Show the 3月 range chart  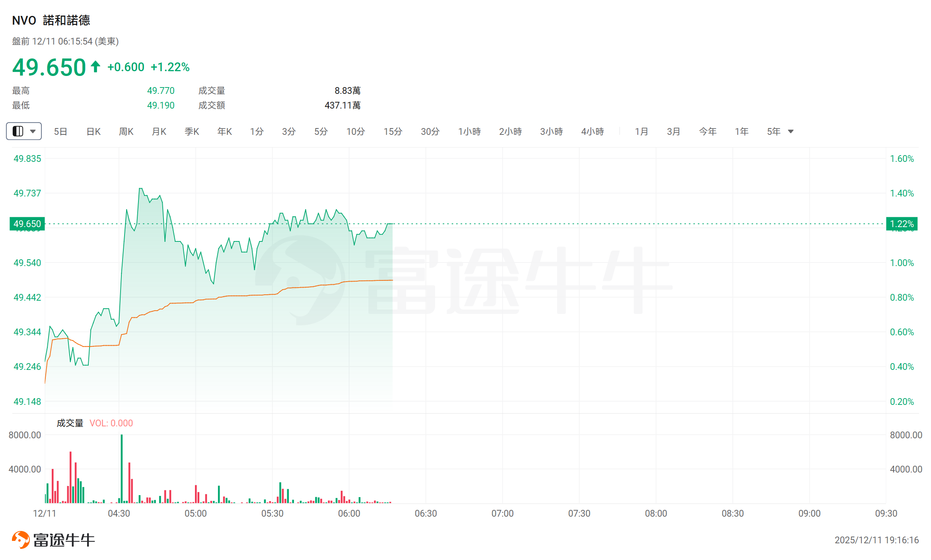pos(674,132)
